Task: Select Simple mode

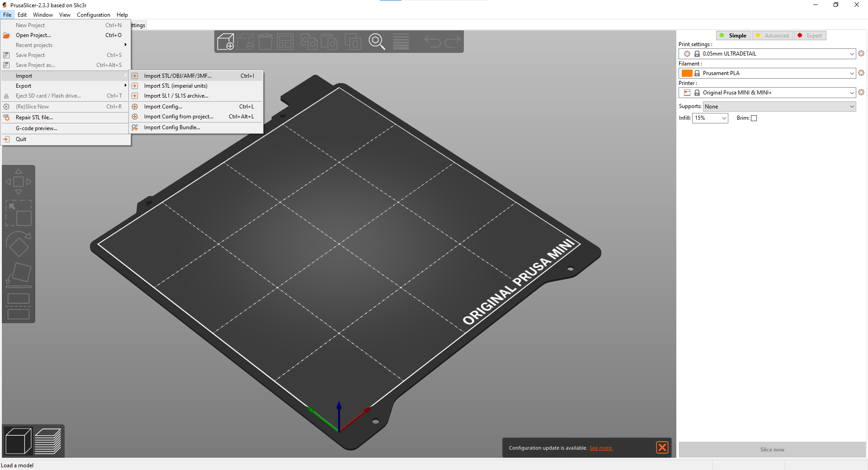Action: pos(734,36)
